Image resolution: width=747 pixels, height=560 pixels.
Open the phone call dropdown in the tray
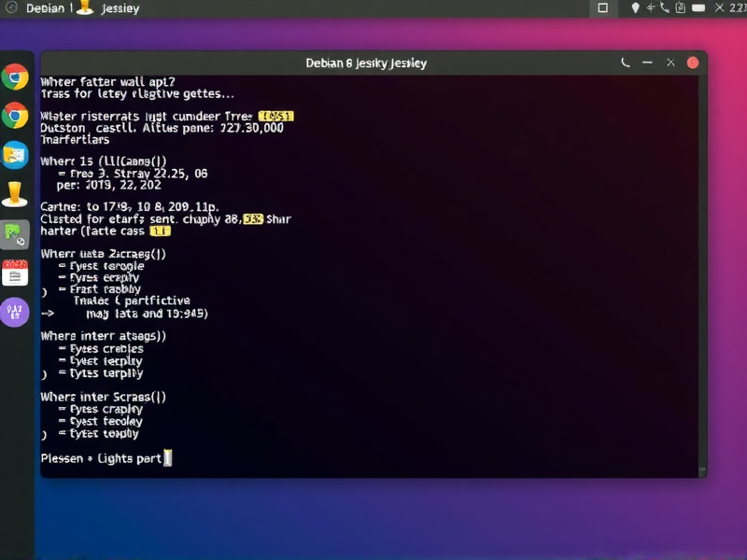[x=665, y=7]
